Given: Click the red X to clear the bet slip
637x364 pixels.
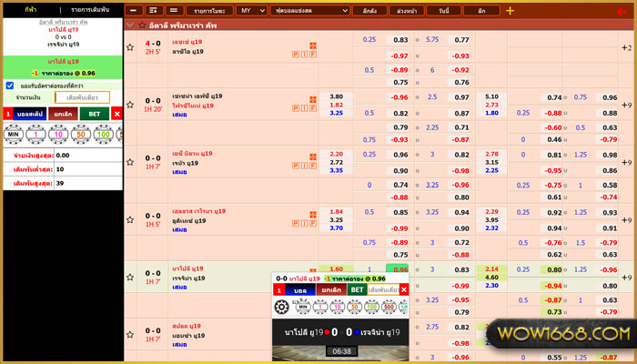Looking at the screenshot, I should pyautogui.click(x=116, y=114).
